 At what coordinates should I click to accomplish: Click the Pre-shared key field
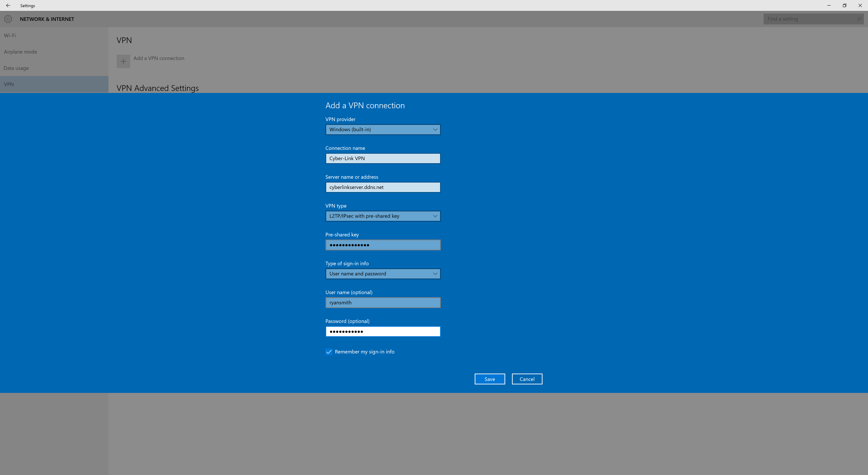[x=383, y=245]
